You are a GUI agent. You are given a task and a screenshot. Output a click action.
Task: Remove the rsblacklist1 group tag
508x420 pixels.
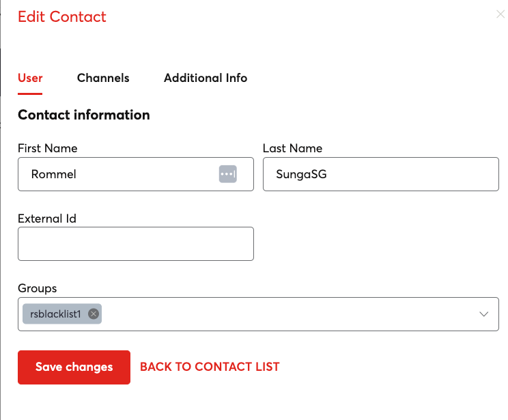(x=94, y=314)
